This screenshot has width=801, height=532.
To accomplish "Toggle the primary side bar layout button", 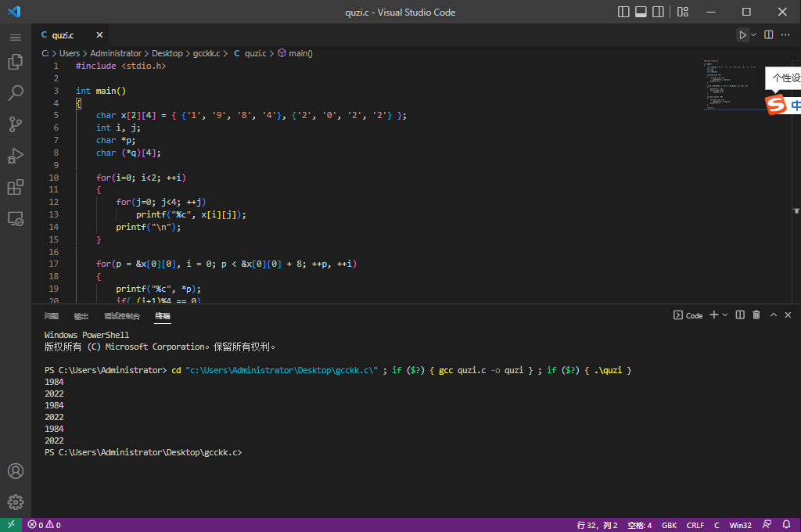I will [x=623, y=12].
